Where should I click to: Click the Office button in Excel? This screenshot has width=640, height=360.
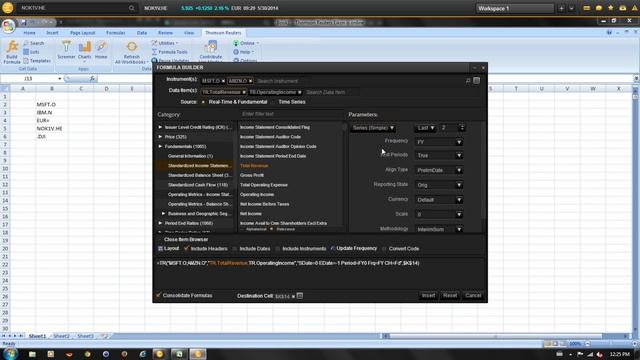point(8,26)
